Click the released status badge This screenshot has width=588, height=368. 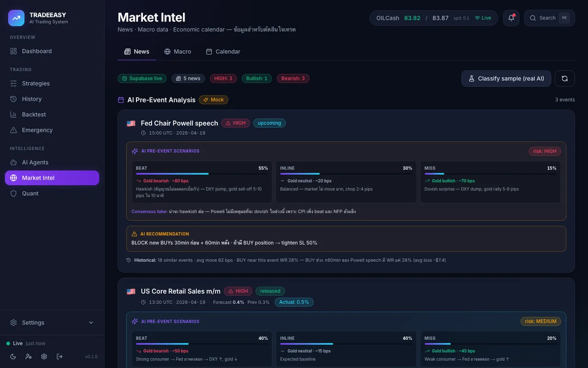(x=270, y=291)
